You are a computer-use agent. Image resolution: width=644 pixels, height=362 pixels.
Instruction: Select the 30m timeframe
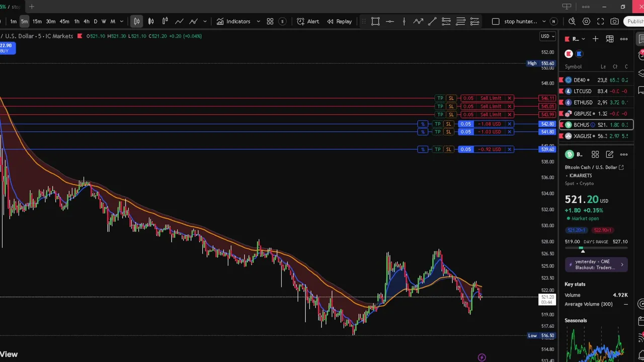click(51, 21)
